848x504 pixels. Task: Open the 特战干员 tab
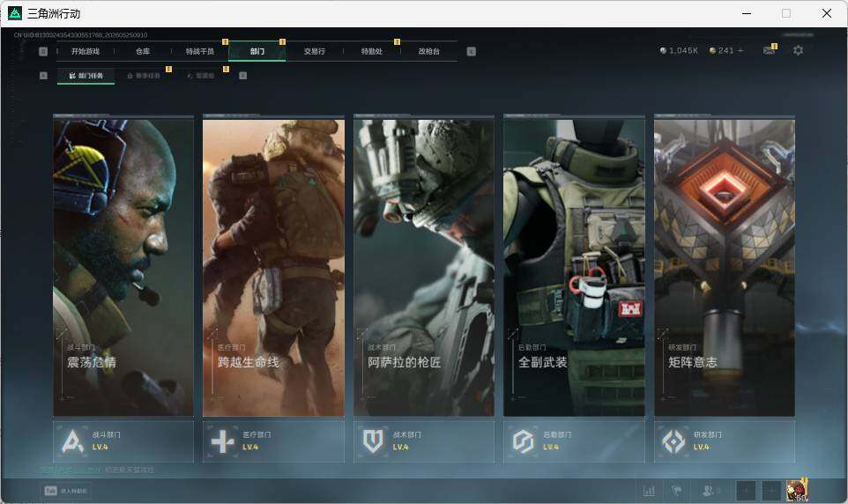pyautogui.click(x=200, y=51)
